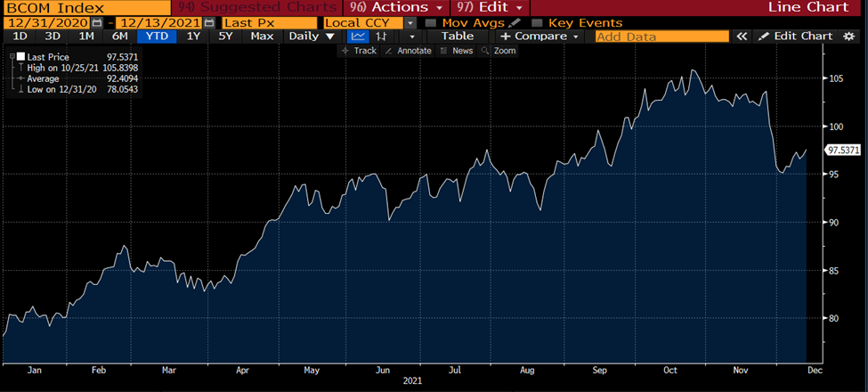This screenshot has width=868, height=392.
Task: Open the Daily periodicity dropdown
Action: [x=312, y=37]
